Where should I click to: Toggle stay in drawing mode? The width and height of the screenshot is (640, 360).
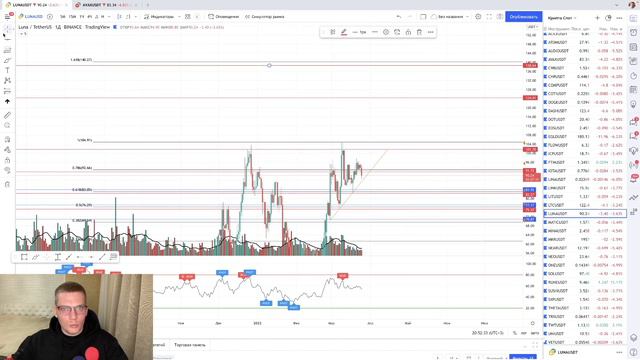pos(7,150)
